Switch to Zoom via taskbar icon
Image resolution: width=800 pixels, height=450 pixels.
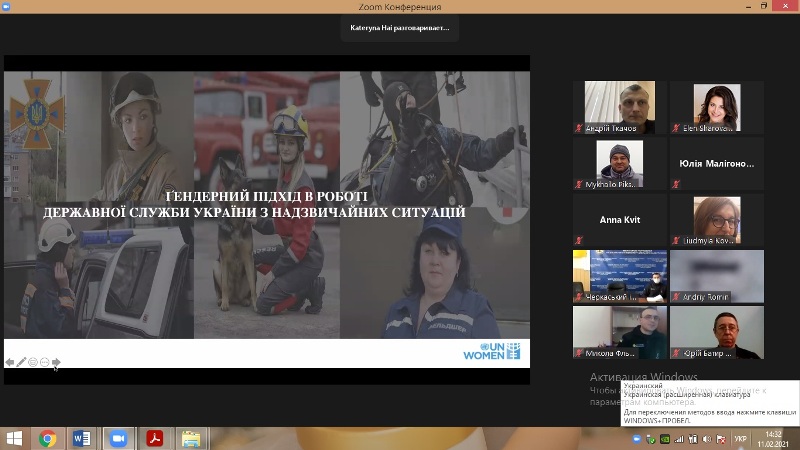click(x=118, y=438)
